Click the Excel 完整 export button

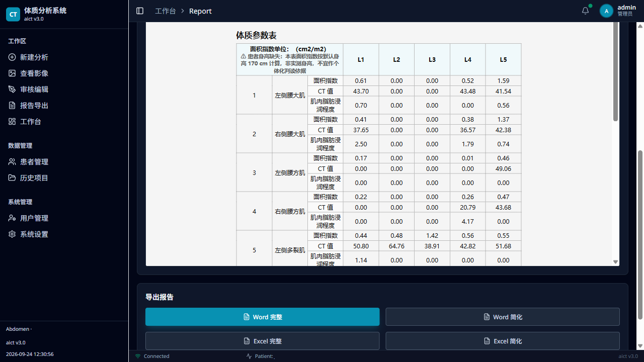pyautogui.click(x=263, y=341)
